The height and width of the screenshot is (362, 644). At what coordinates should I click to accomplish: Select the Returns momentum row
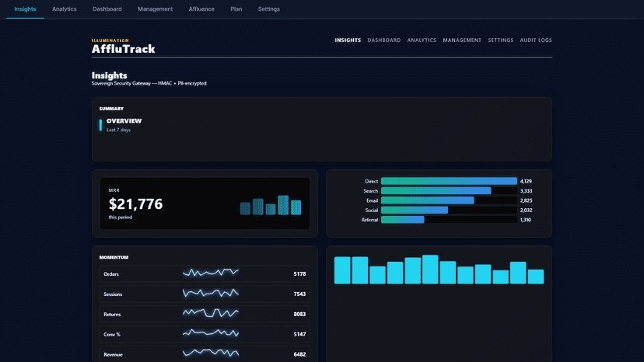(205, 314)
